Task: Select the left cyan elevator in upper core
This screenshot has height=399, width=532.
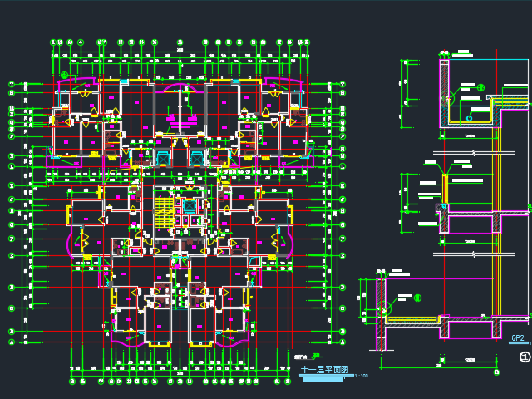Action: pyautogui.click(x=162, y=156)
